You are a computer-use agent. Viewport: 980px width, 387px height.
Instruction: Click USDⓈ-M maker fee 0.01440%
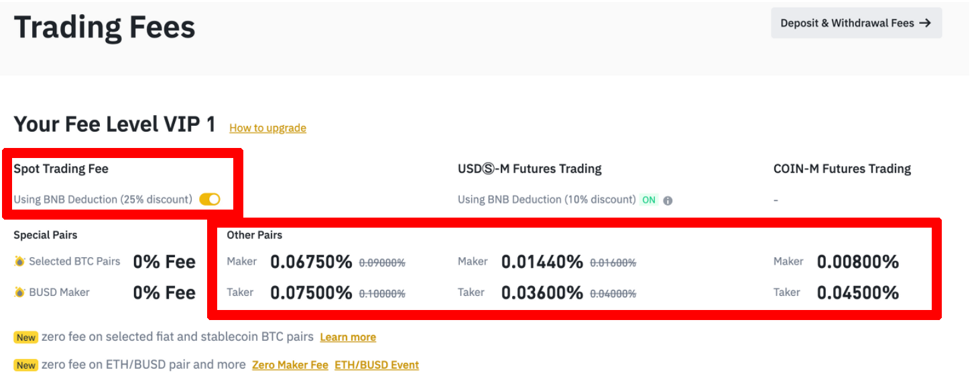(x=542, y=262)
